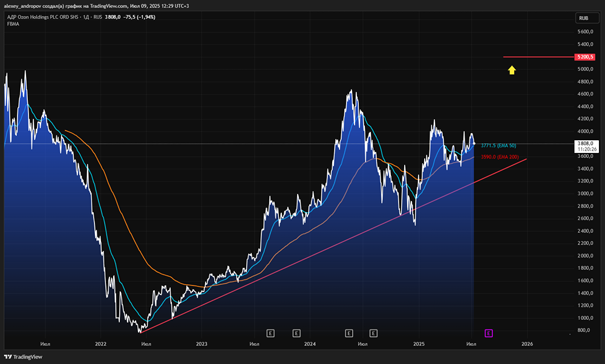Click the TradingView logo at bottom left
605x364 pixels.
pyautogui.click(x=23, y=357)
